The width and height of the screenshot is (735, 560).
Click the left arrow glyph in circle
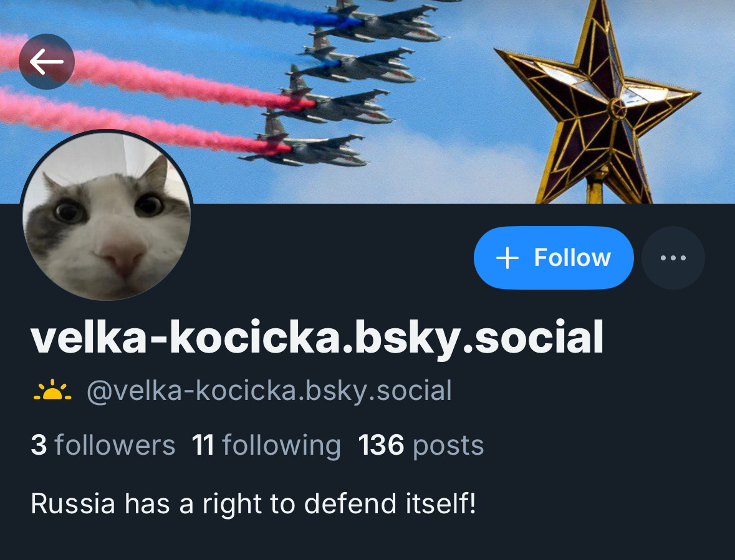pyautogui.click(x=46, y=61)
